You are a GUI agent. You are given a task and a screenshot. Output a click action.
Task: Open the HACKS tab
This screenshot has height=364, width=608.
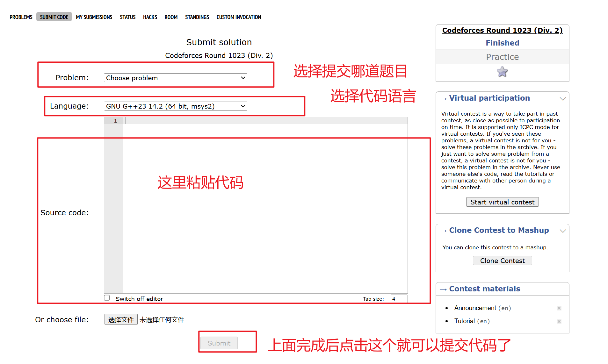point(150,17)
